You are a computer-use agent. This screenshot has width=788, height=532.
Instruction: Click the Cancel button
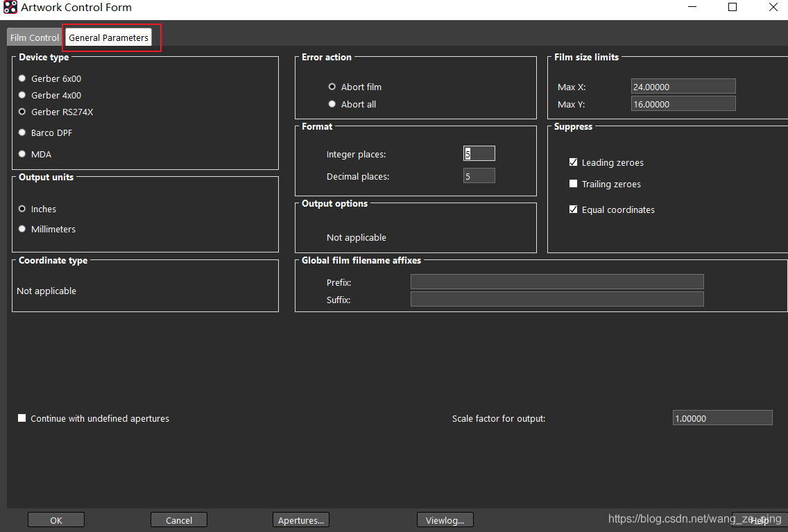[x=179, y=520]
